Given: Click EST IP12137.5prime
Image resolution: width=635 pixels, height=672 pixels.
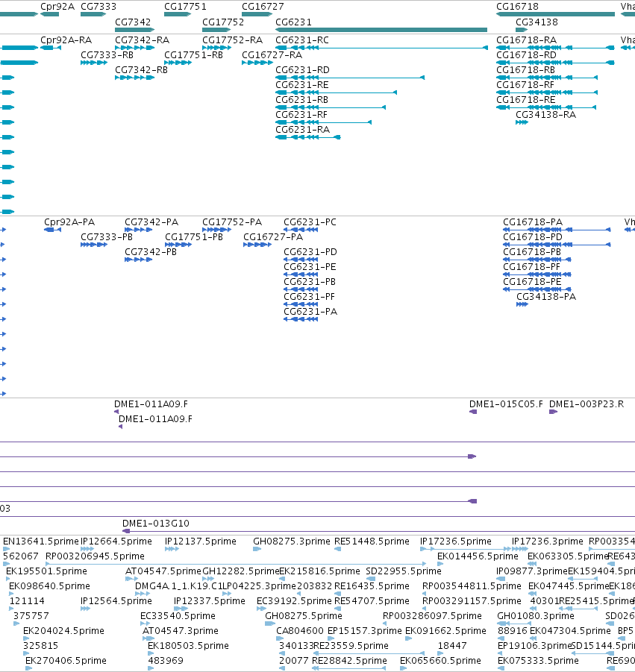Looking at the screenshot, I should point(201,541).
